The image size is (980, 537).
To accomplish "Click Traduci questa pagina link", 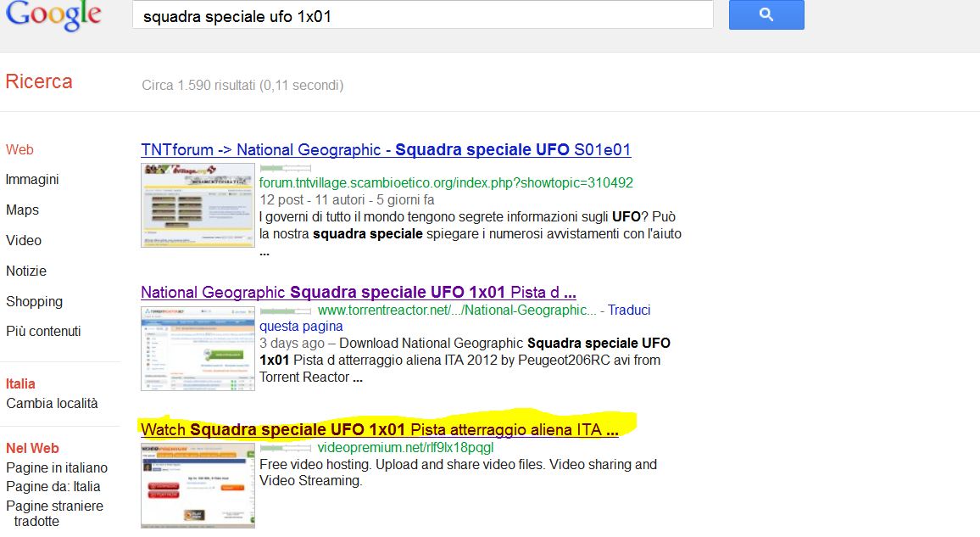I will 455,318.
